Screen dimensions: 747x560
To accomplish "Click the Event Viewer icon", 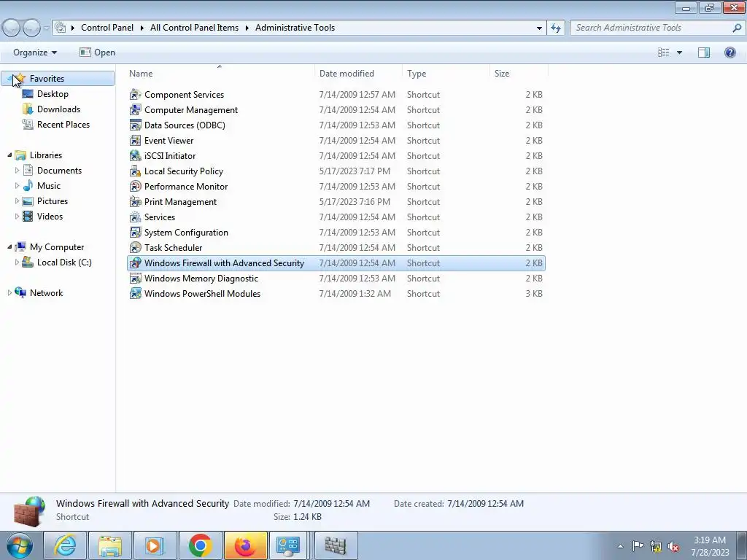I will point(135,141).
